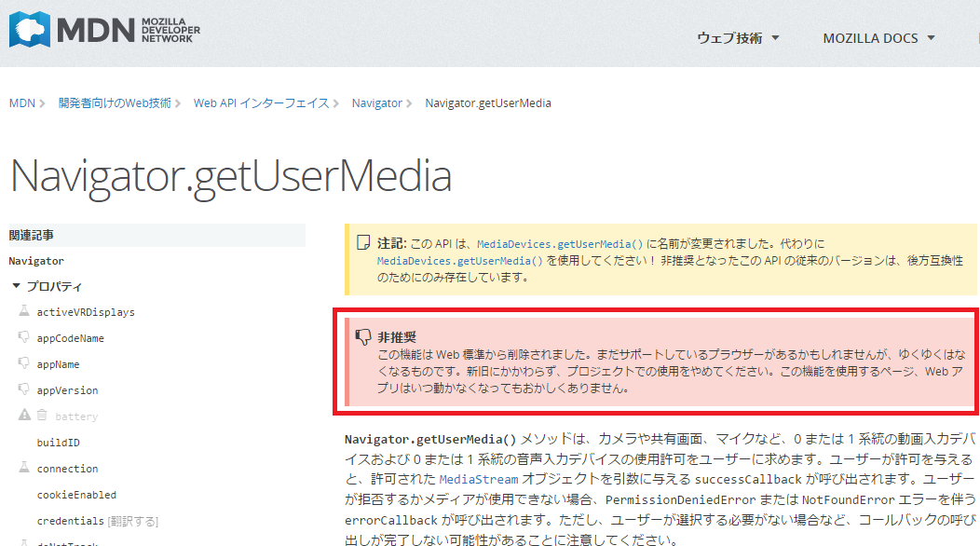This screenshot has width=980, height=546.
Task: Click the flask icon beside connection
Action: [23, 469]
